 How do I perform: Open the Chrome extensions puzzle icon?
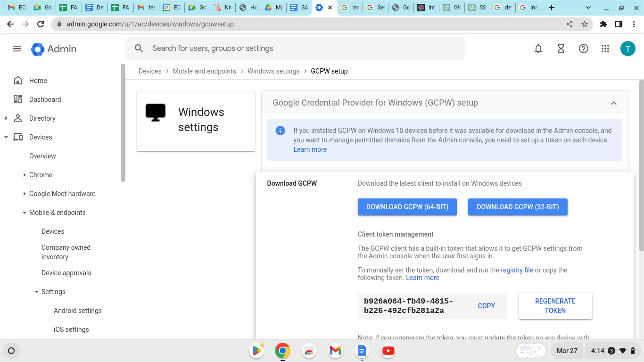tap(603, 24)
